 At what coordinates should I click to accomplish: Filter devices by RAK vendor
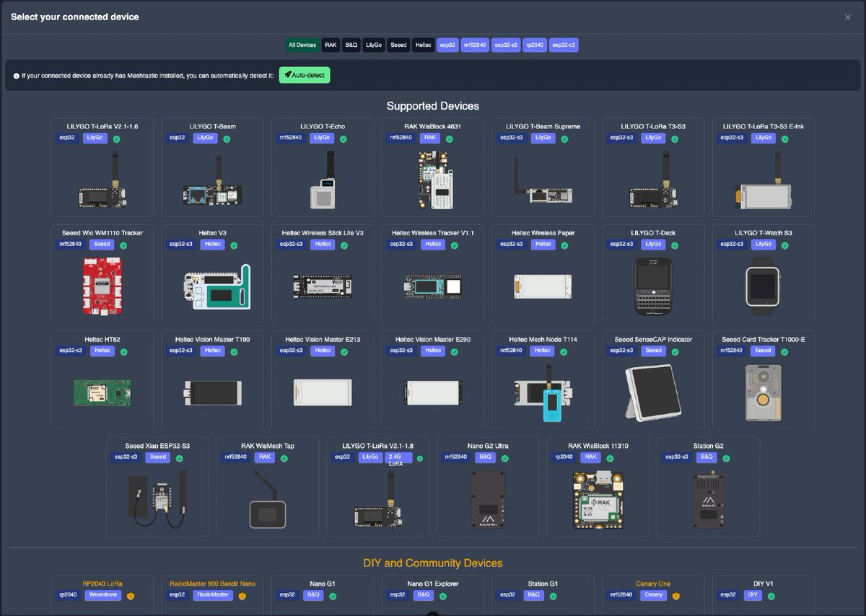[331, 45]
